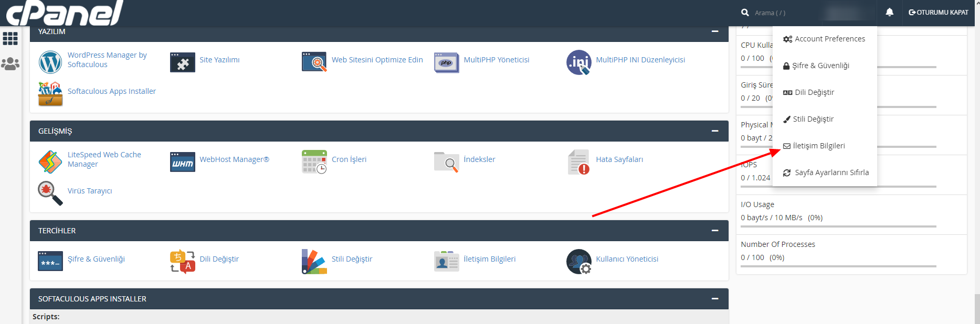Open WordPress Manager by Softaculous icon

click(x=50, y=62)
